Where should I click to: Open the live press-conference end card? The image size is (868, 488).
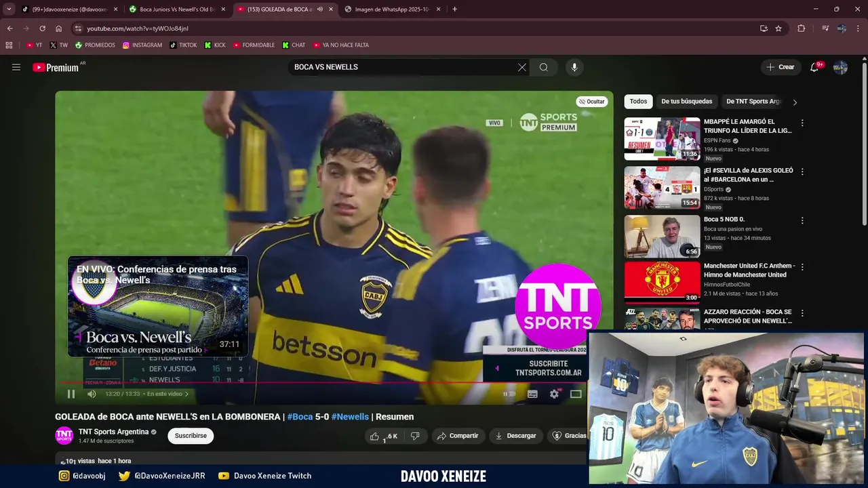157,306
